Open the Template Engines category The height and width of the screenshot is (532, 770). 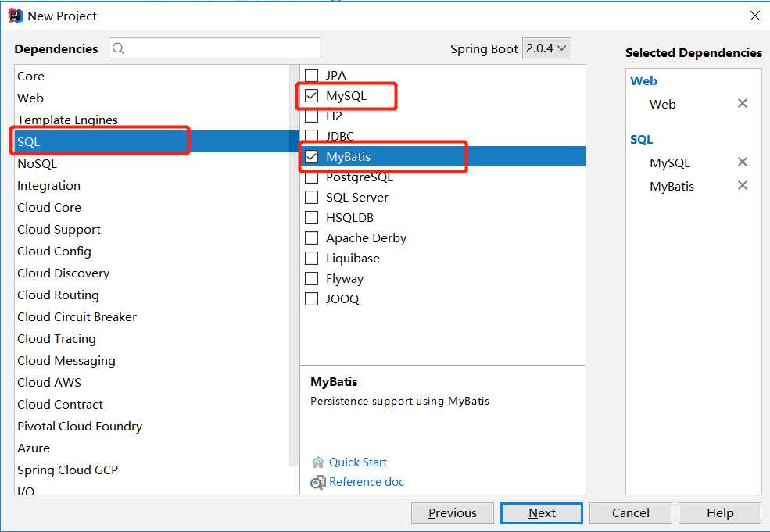pyautogui.click(x=152, y=120)
